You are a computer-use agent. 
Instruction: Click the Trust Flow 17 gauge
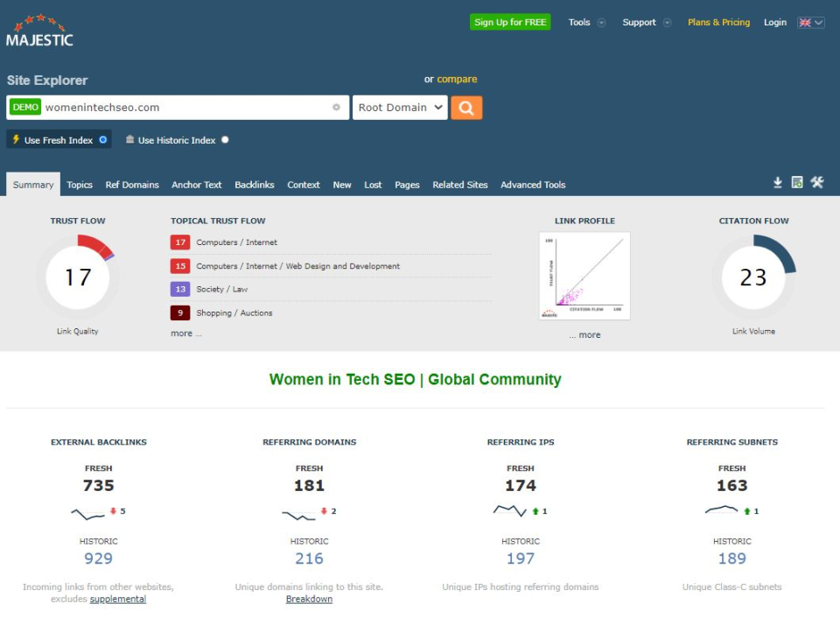[x=78, y=277]
